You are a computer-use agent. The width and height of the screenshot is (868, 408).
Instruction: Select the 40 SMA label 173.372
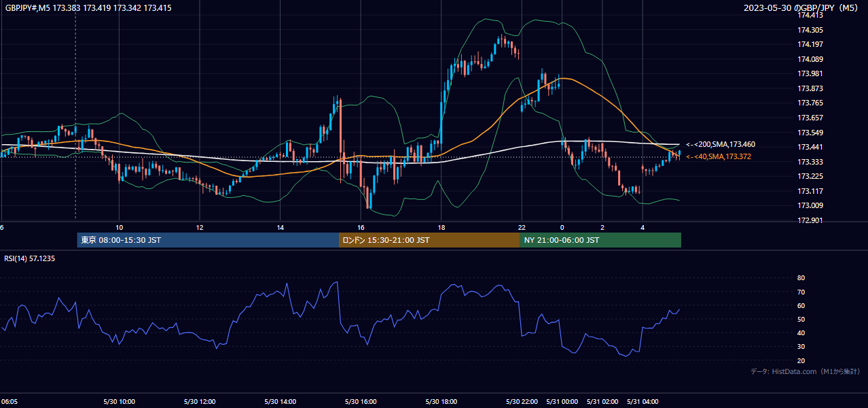tap(719, 156)
